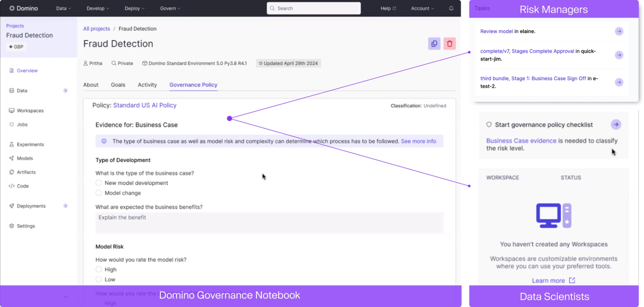Click the Domino logo icon
This screenshot has height=307, width=644.
12,8
